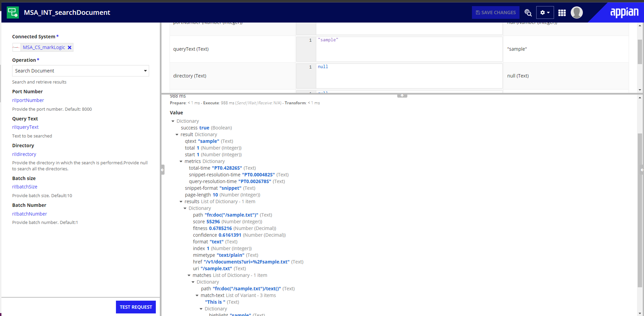Click the scroll-up arrow of rule inputs pane

pos(639,26)
